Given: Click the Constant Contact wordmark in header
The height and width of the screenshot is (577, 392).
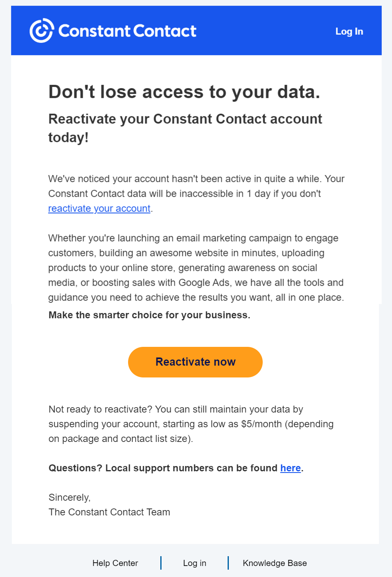Looking at the screenshot, I should [127, 31].
